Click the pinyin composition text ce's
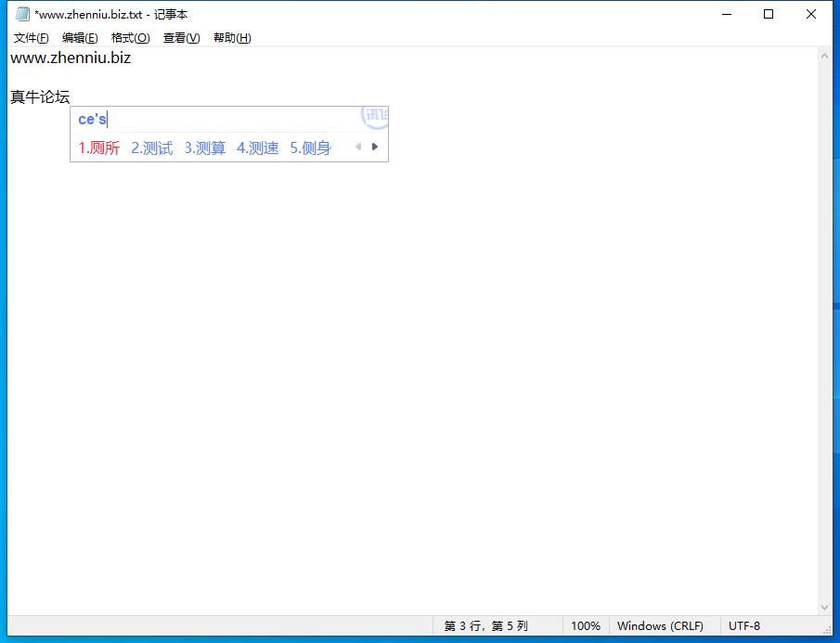Viewport: 840px width, 643px height. click(92, 119)
